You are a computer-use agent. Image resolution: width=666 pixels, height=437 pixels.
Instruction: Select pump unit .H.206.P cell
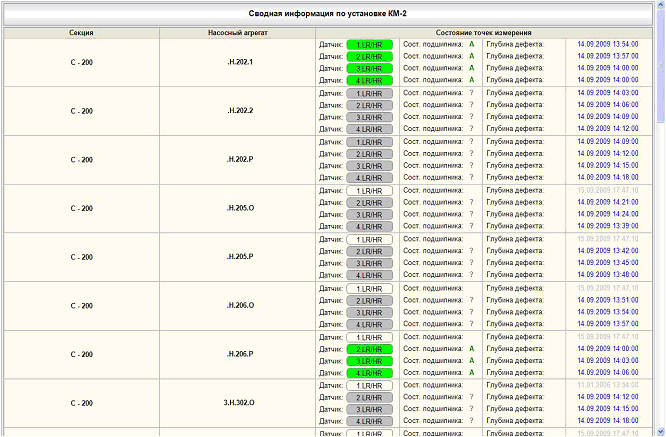pos(237,354)
